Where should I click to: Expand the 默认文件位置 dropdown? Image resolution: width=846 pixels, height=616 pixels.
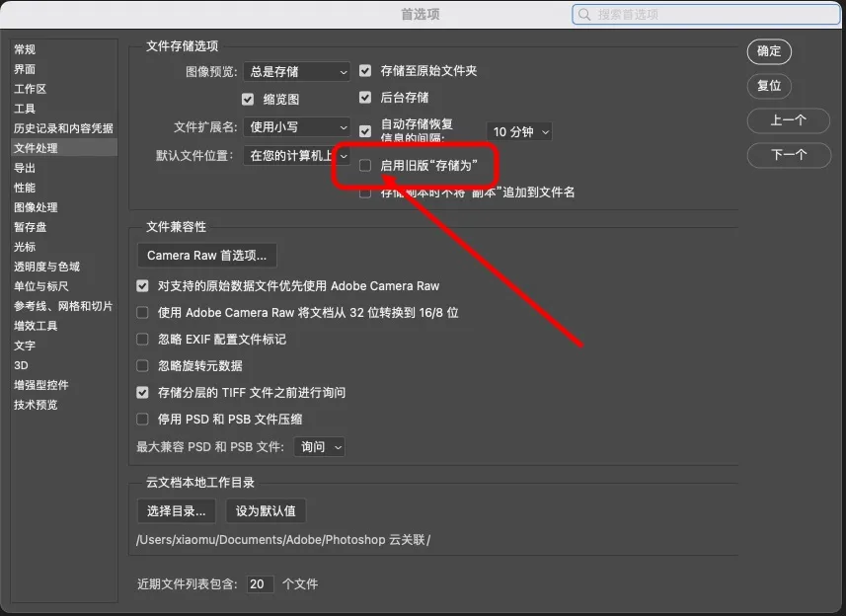tap(292, 155)
